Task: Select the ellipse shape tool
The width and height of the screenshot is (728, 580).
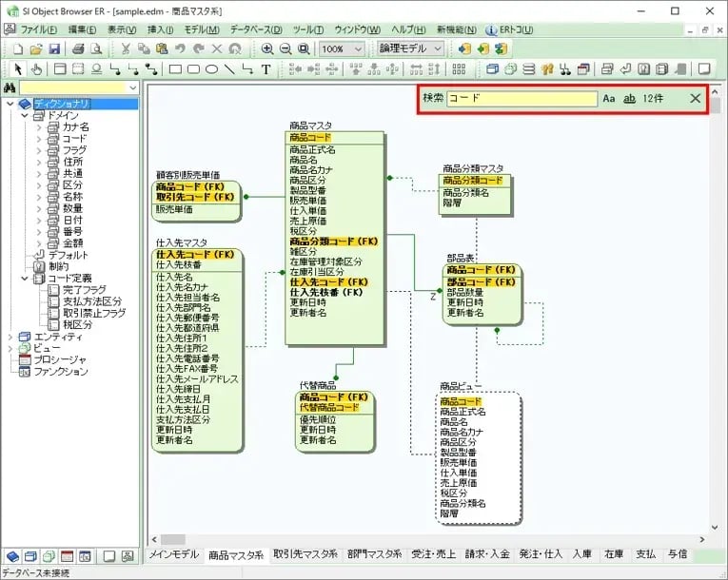Action: coord(211,69)
